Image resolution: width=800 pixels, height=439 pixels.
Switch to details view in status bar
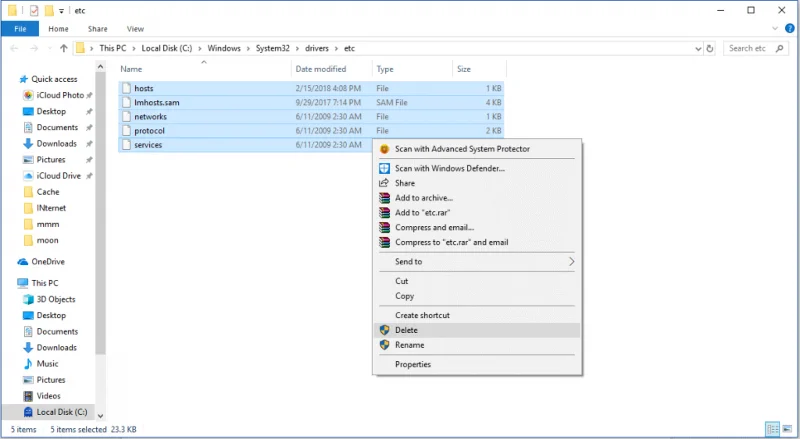770,429
